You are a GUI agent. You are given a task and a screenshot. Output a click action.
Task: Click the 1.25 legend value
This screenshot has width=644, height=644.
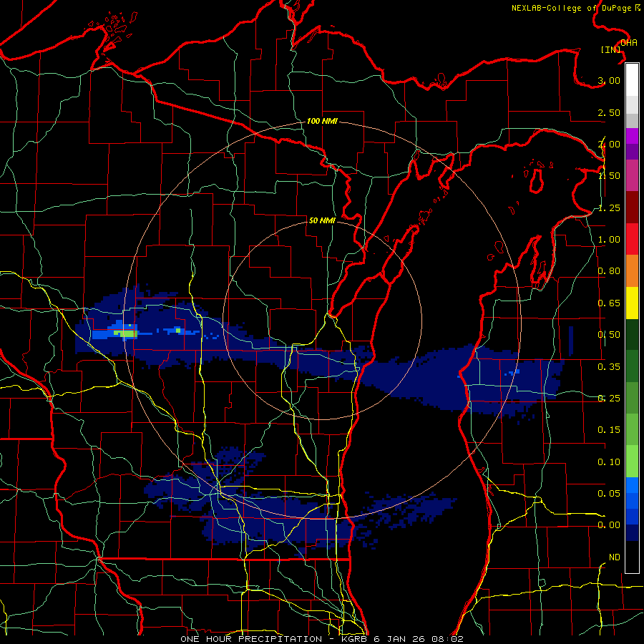pyautogui.click(x=609, y=208)
